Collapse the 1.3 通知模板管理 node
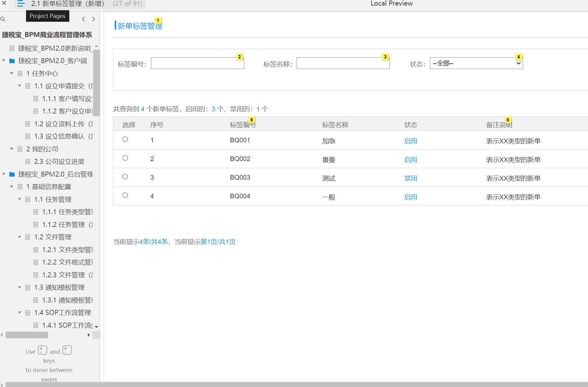 coord(20,288)
